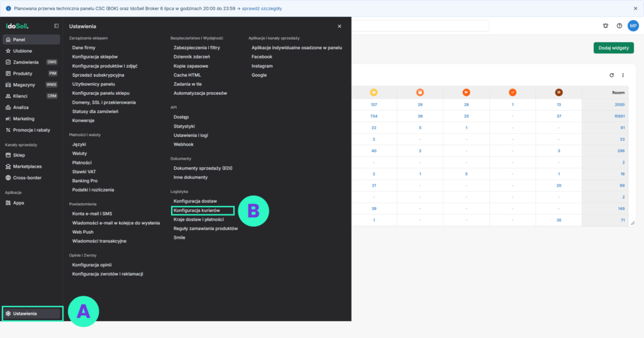
Task: Open Banking Pro settings
Action: coord(85,180)
